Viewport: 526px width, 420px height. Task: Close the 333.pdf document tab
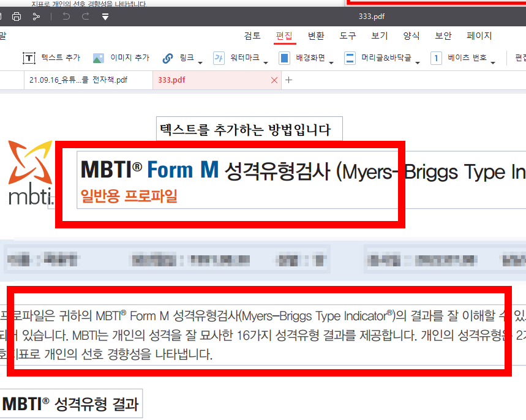[274, 80]
